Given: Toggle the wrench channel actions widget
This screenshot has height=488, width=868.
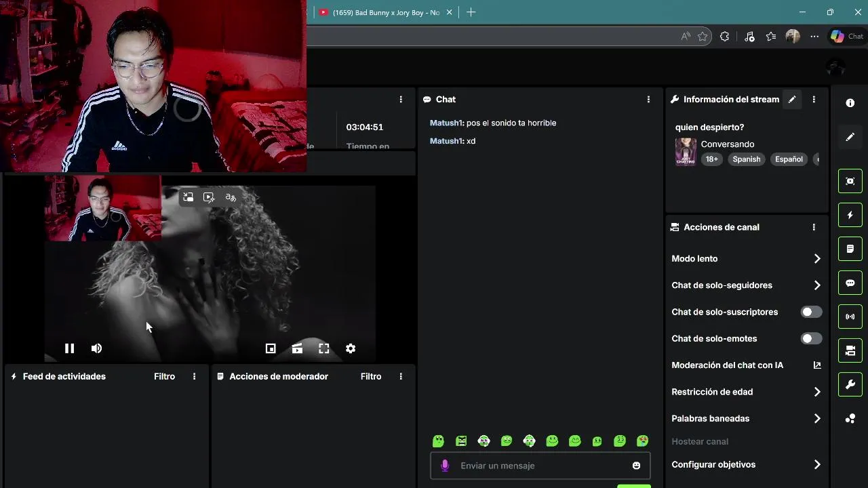Looking at the screenshot, I should point(850,384).
